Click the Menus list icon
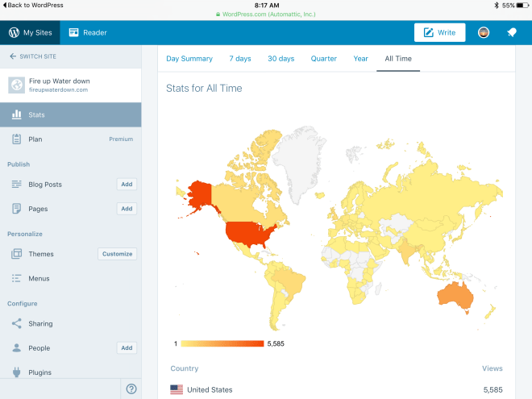The width and height of the screenshot is (532, 399). click(17, 278)
